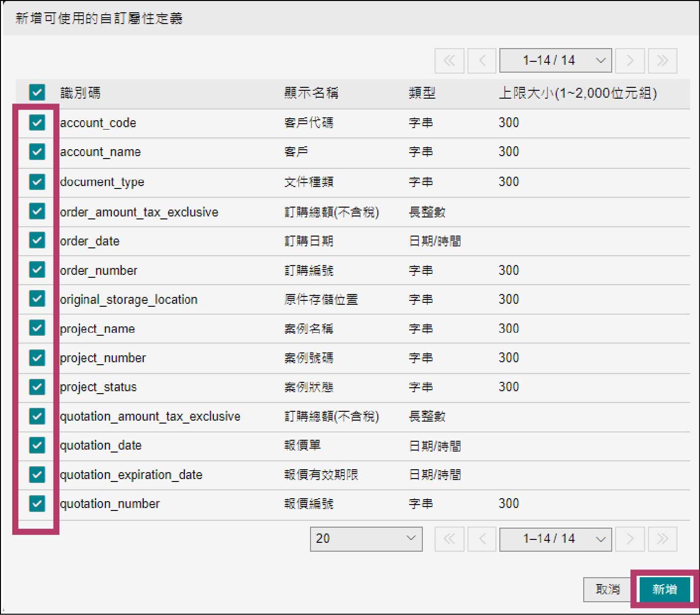Click the top next-page arrow icon
Screen dimensions: 700x615
click(x=630, y=60)
